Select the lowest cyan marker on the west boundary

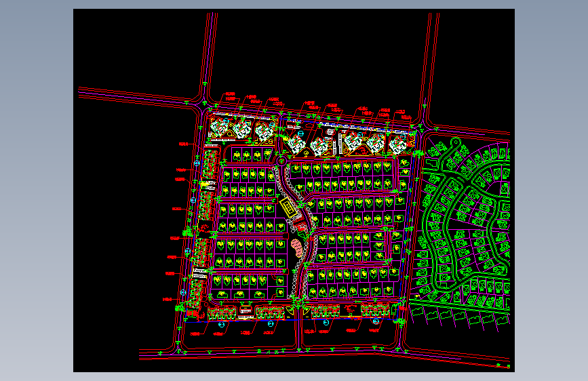click(x=183, y=292)
